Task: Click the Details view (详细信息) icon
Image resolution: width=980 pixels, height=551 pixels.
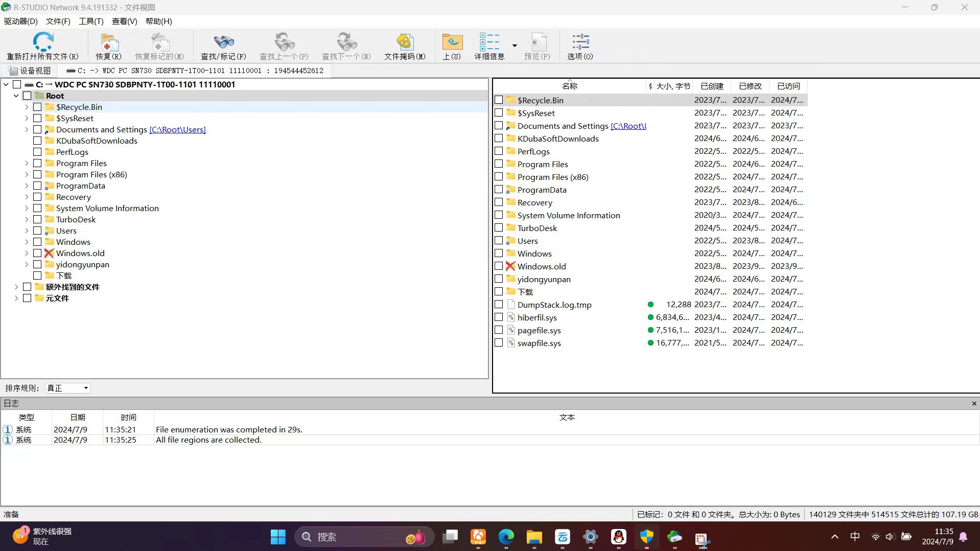Action: click(489, 42)
